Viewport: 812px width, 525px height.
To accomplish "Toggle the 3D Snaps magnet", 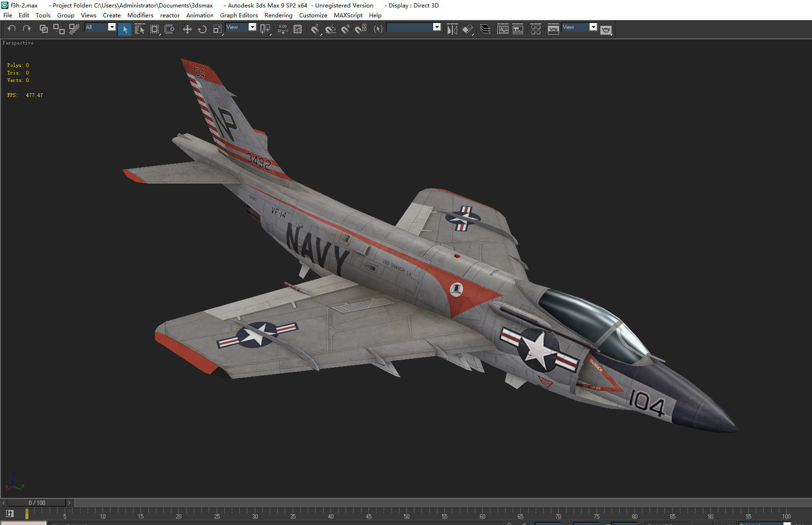I will coord(316,29).
